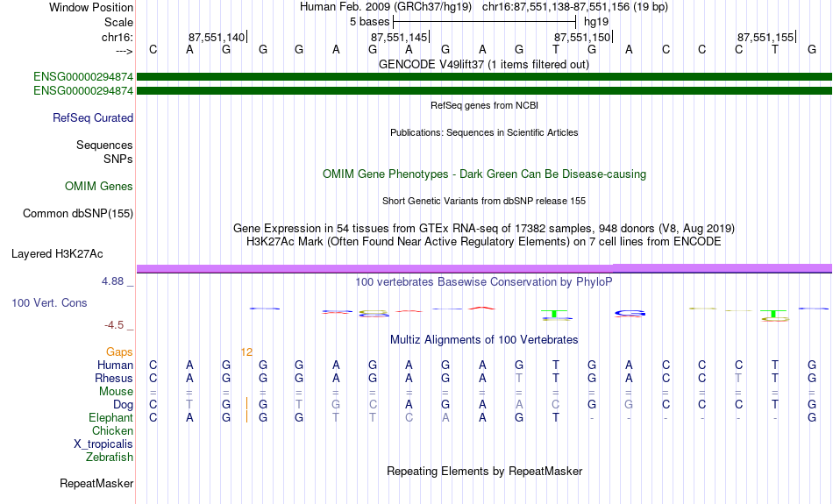Click the Human Feb. 2009 (GRCh37/hg19) position title

386,7
